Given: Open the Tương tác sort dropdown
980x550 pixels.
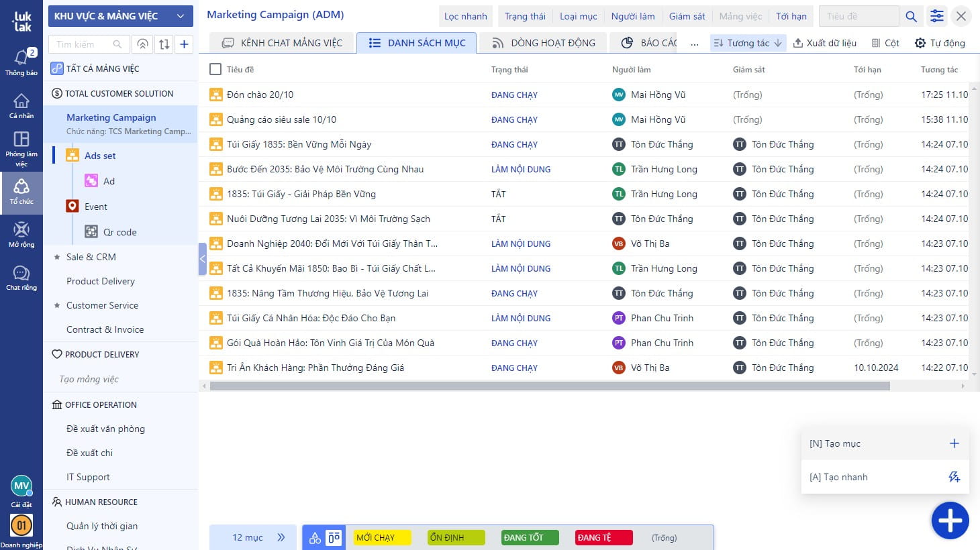Looking at the screenshot, I should coord(747,43).
